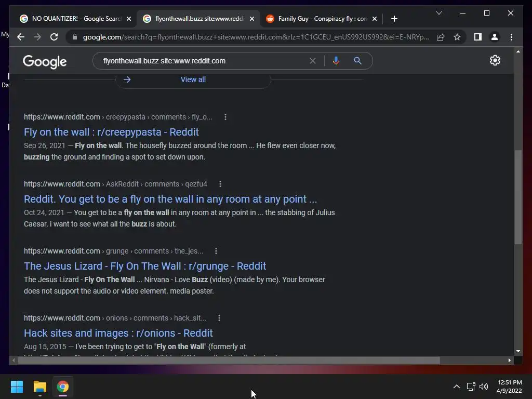The height and width of the screenshot is (399, 532).
Task: Reload the current page
Action: click(54, 37)
